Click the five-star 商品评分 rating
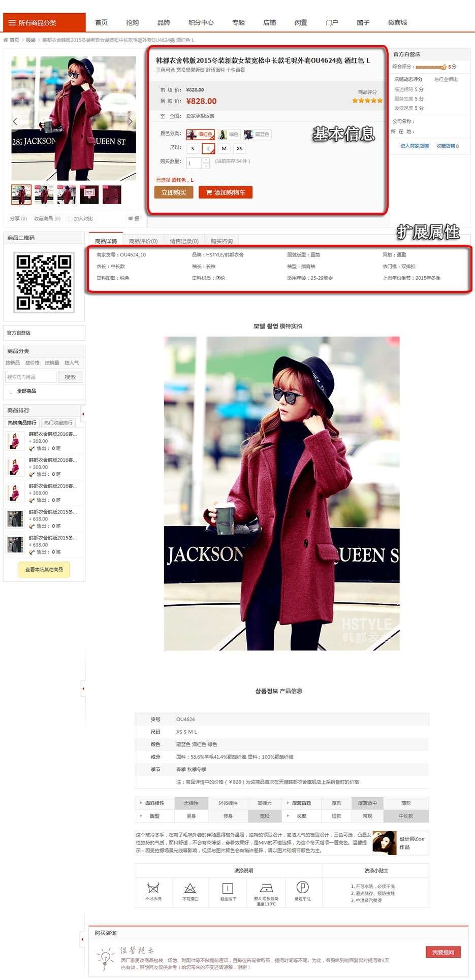 click(367, 101)
